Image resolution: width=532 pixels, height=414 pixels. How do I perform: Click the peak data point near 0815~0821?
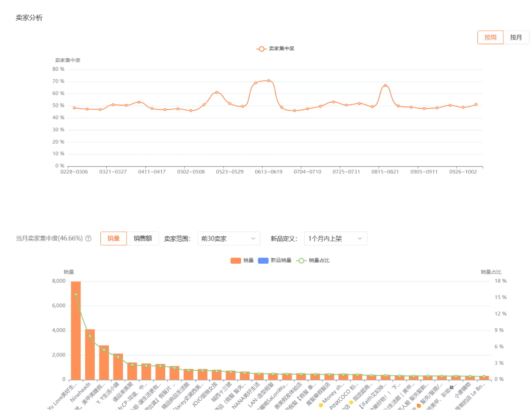[385, 85]
